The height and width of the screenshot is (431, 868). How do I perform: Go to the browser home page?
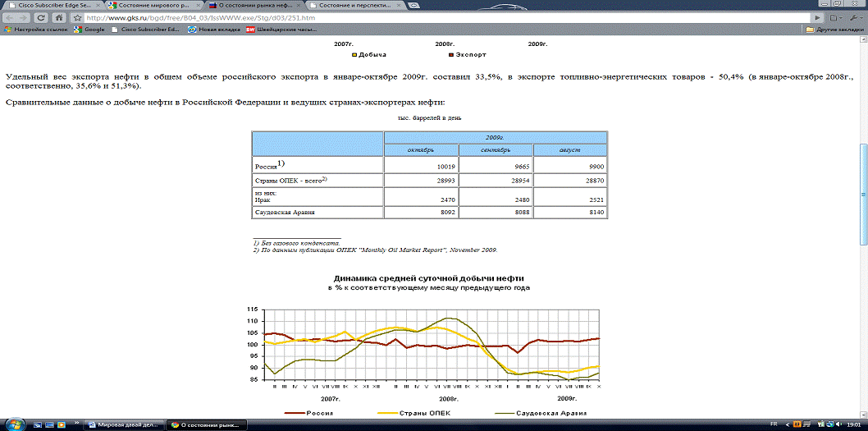59,17
